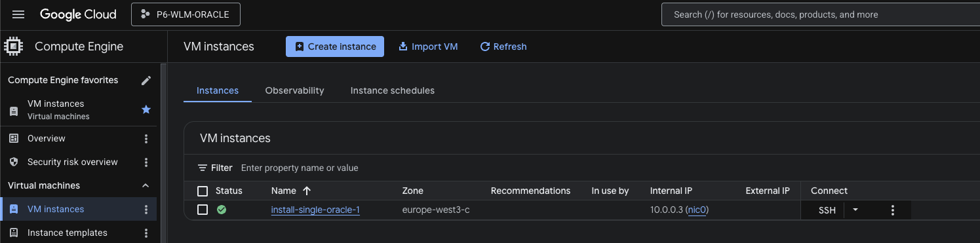Collapse the Virtual machines section
Screen dimensions: 980x243
tap(146, 185)
